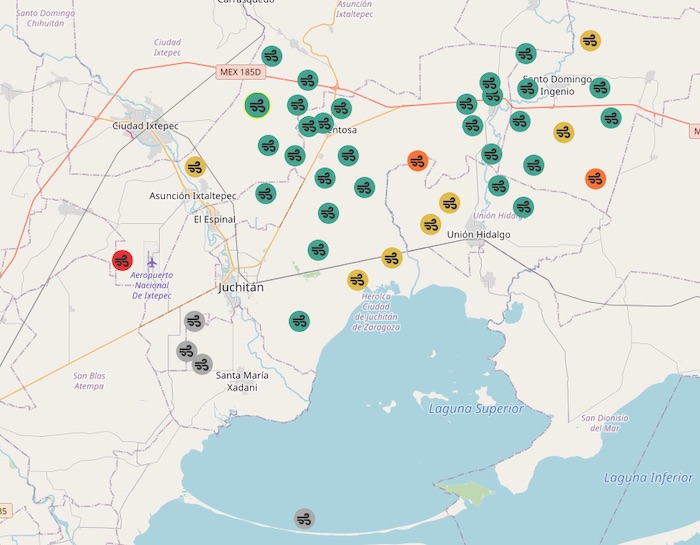Click the yellow marker above Heroica Ciudad label

point(357,280)
